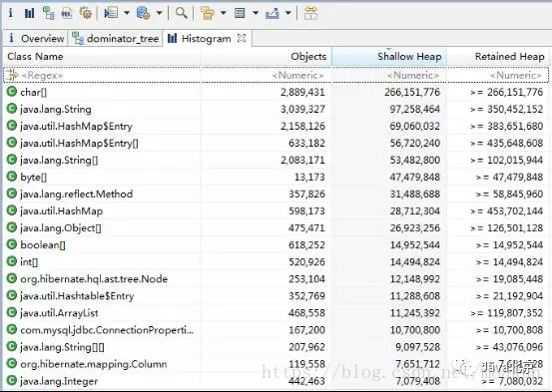The width and height of the screenshot is (552, 392).
Task: Select the com.mysql.jdbc.ConnectionProperti... class name
Action: pyautogui.click(x=107, y=330)
